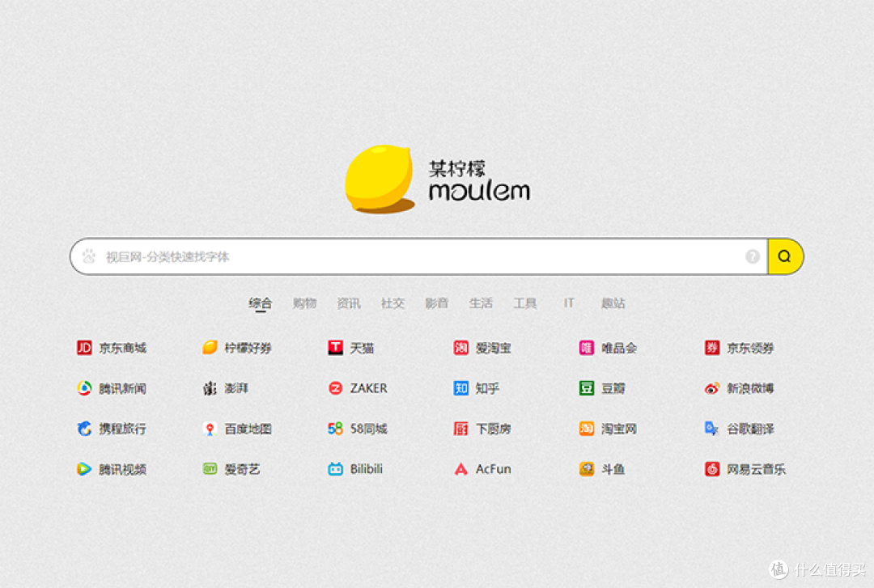The image size is (874, 588).
Task: Open the 携程旅行 text link
Action: tap(123, 429)
